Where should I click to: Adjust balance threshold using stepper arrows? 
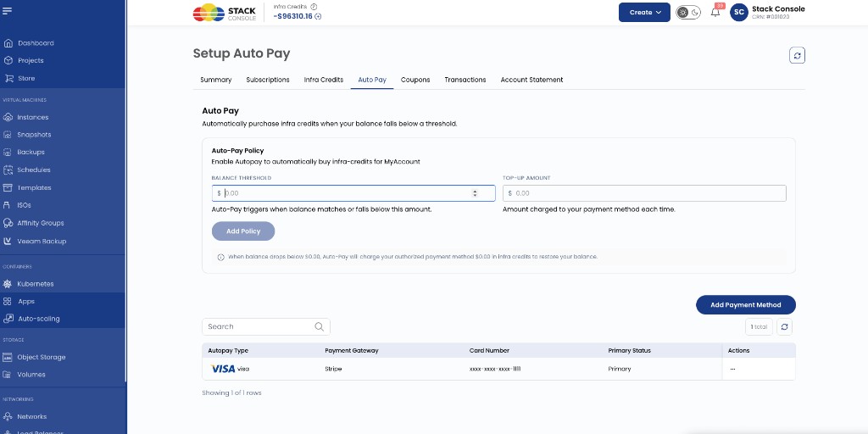[475, 193]
